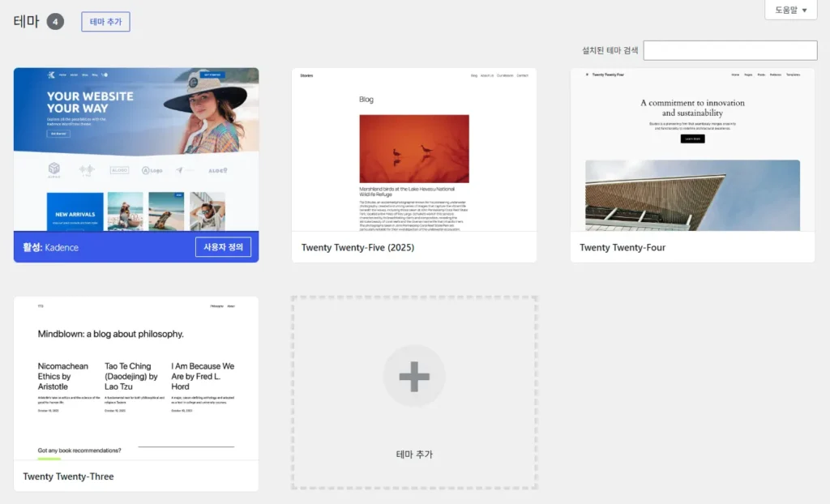Screen dimensions: 830x504
Task: Click the 활성: Kadence active theme label
Action: [x=50, y=247]
